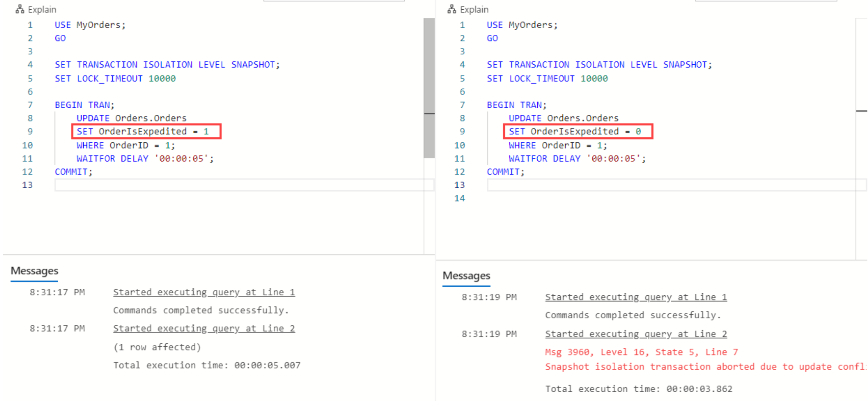Click the Explain button above the left editor
Screen dimensions: 868x406
click(36, 9)
